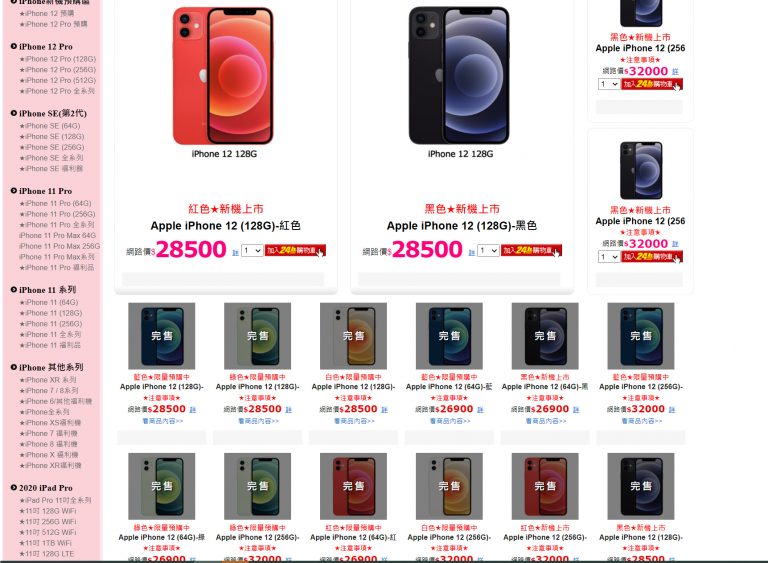Open the iPhone 11 (128G) sidebar link

click(x=51, y=313)
